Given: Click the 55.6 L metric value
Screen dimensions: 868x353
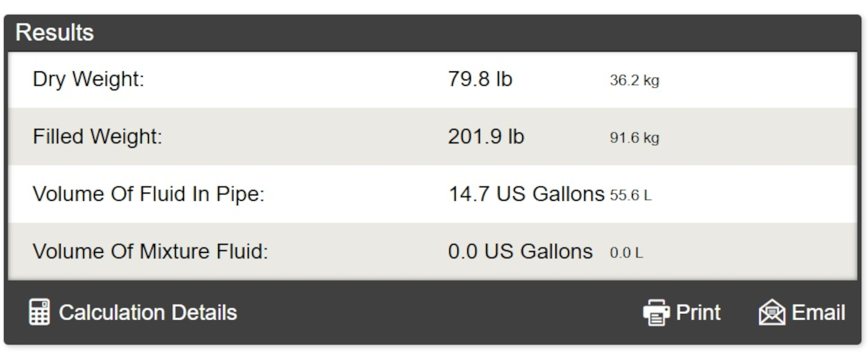Looking at the screenshot, I should (631, 196).
